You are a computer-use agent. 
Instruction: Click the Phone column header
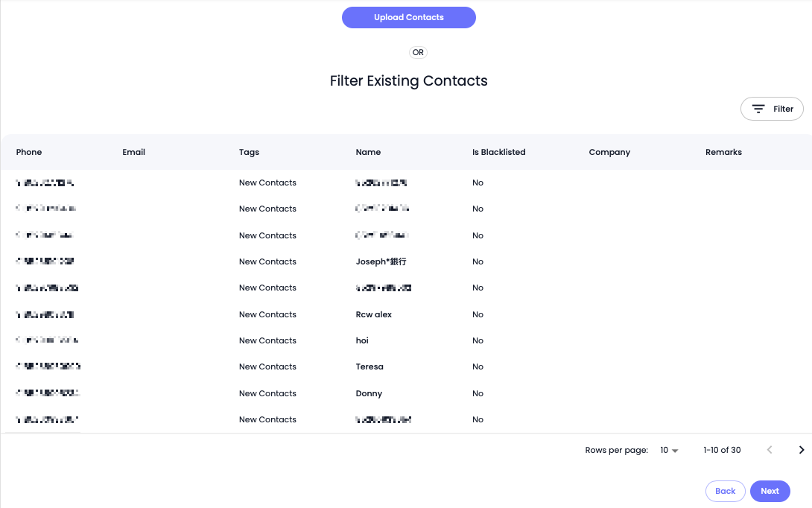coord(29,152)
